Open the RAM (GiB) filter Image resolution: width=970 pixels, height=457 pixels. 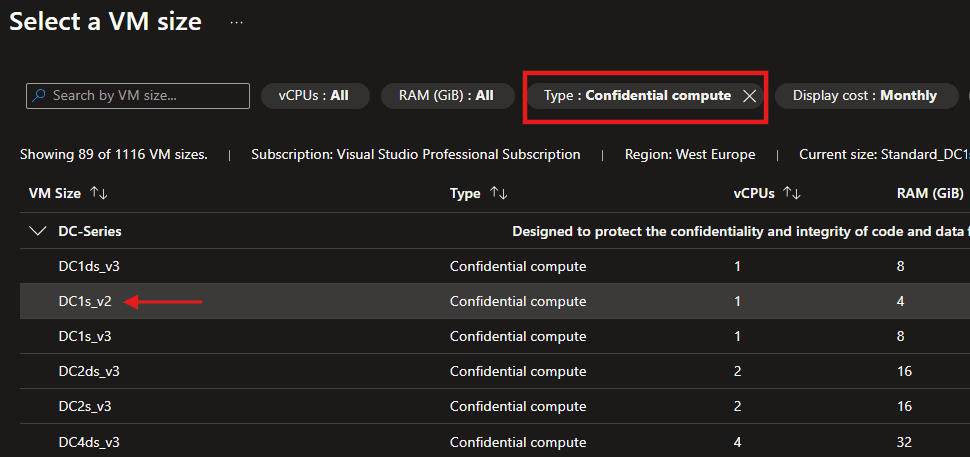pos(446,96)
